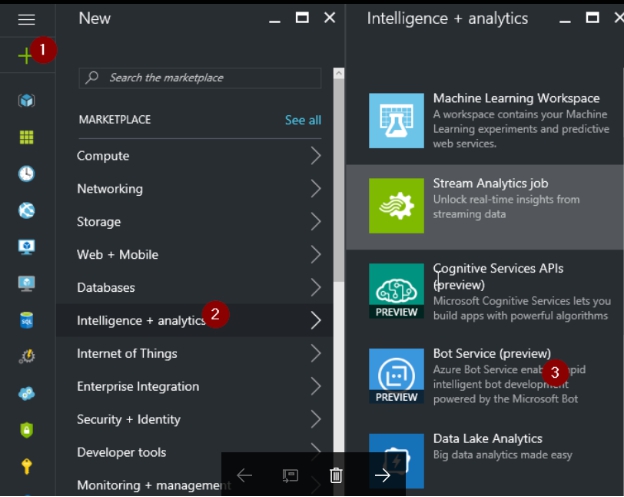Open Stream Analytics job title
This screenshot has height=497, width=624.
(x=490, y=183)
